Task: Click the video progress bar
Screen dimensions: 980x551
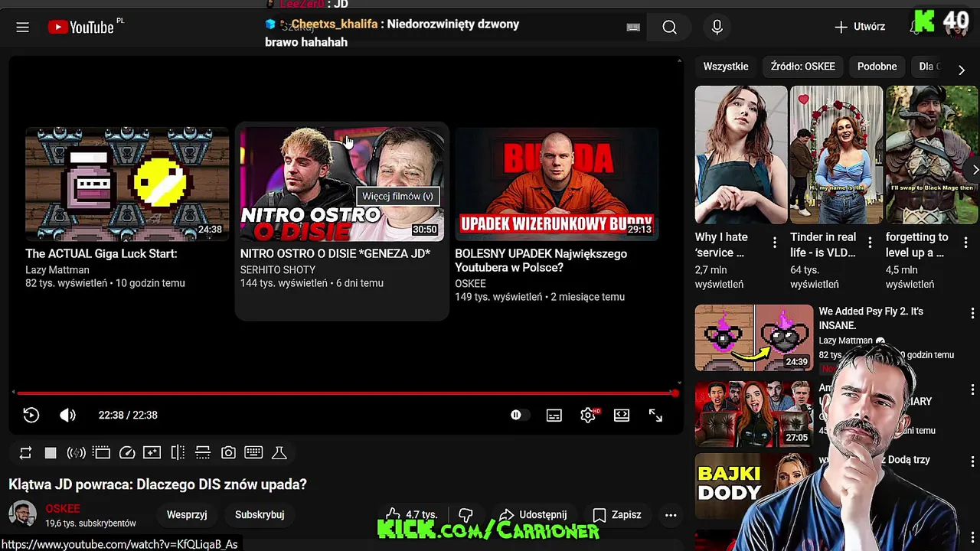Action: coord(345,393)
